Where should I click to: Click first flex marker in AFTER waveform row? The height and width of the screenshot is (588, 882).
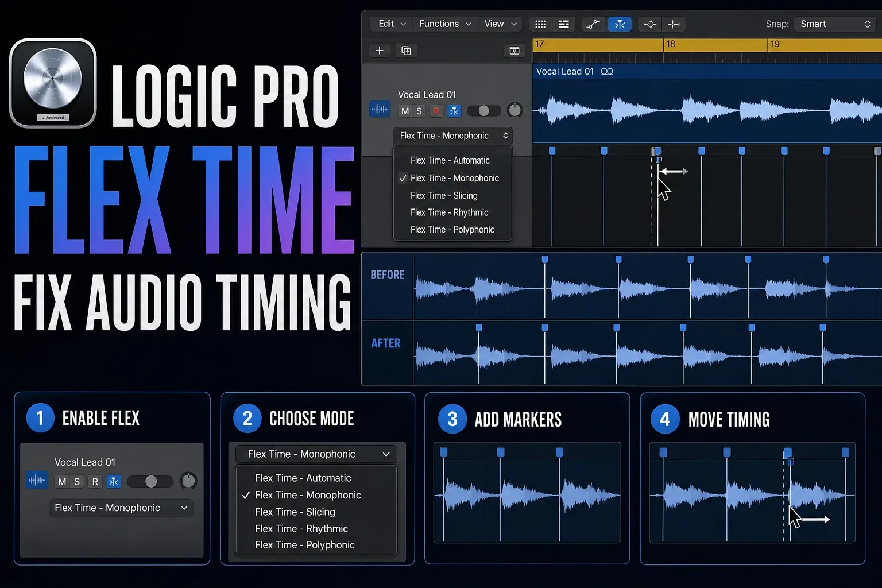click(x=479, y=328)
